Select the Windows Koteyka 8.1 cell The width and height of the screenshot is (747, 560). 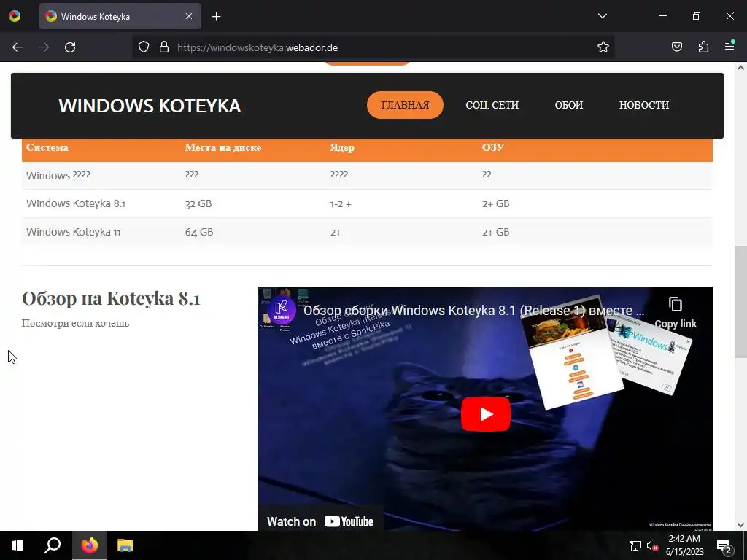76,203
